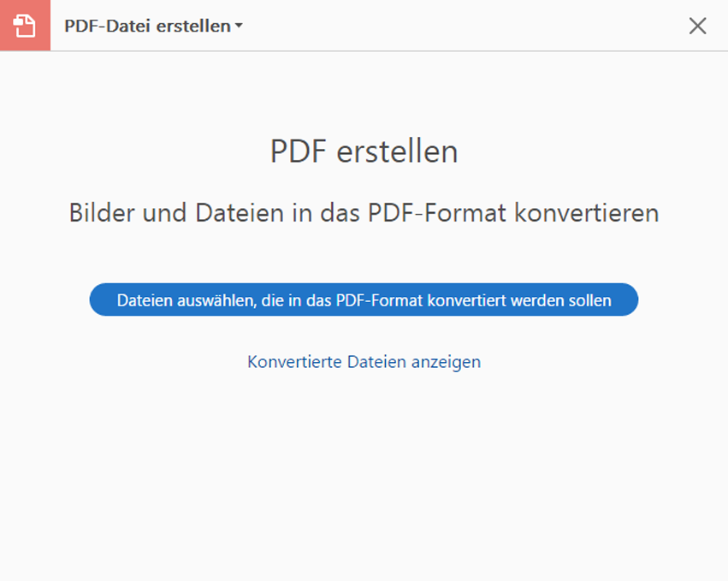Click the white page symbol on red background
Viewport: 728px width, 581px height.
click(25, 25)
